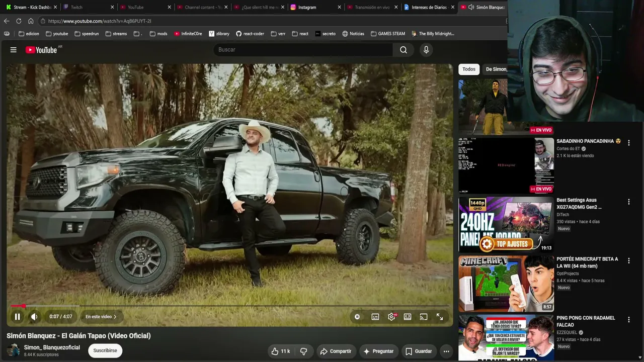Open the Cortes do ET channel
The image size is (644, 362).
569,149
